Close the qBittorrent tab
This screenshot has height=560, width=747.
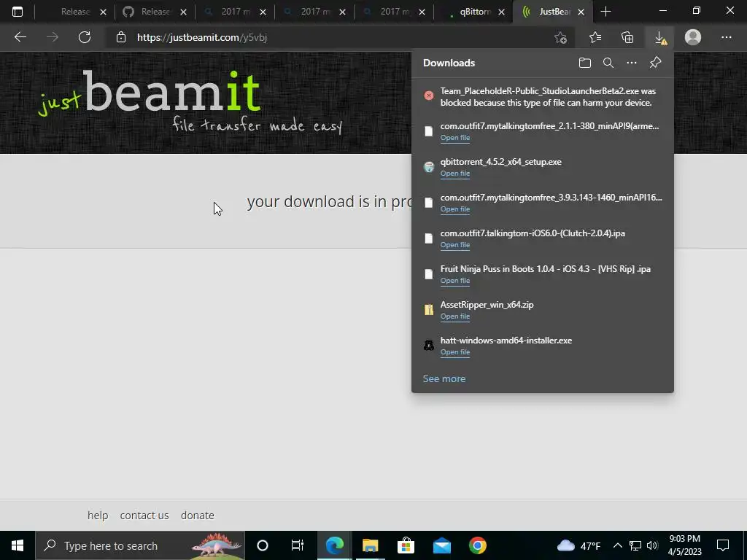(x=501, y=12)
